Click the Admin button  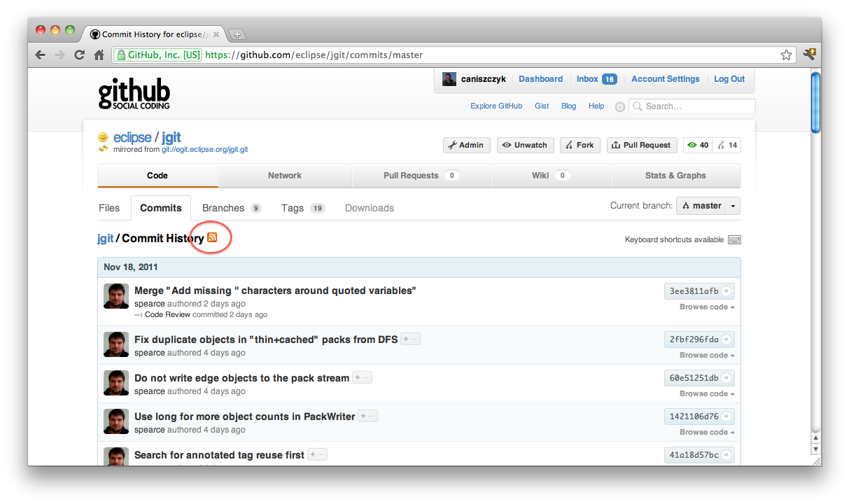[x=467, y=145]
